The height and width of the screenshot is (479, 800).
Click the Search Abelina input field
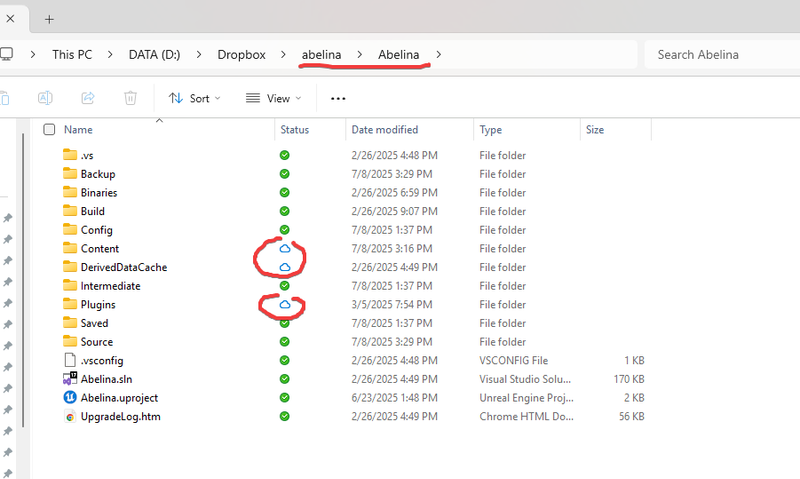coord(720,55)
